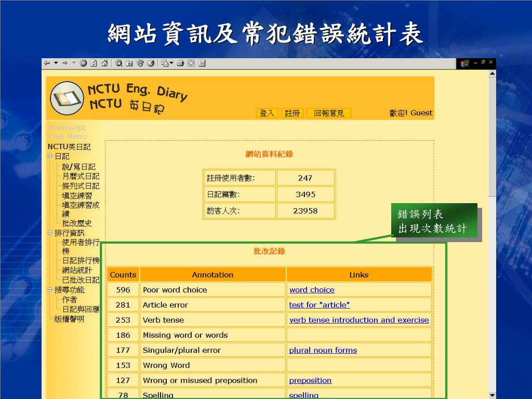The image size is (532, 399).
Task: Click the Windows flag logo icon
Action: tap(464, 63)
